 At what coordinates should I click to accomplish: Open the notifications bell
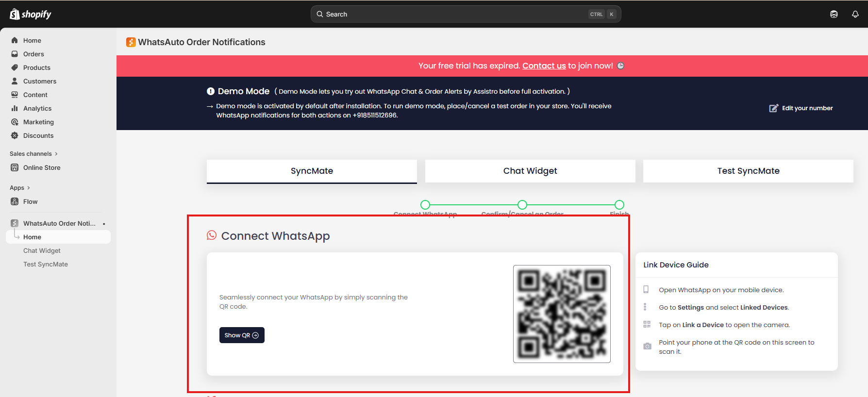coord(855,14)
